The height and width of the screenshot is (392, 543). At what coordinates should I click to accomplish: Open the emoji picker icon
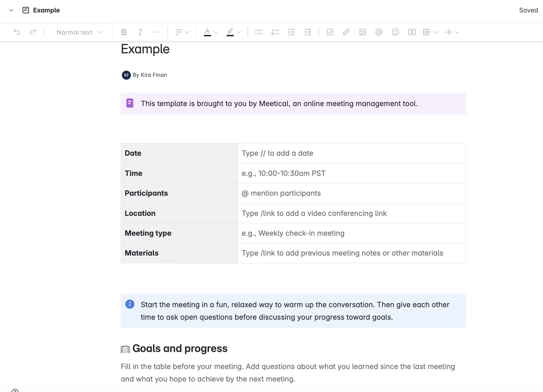(395, 32)
